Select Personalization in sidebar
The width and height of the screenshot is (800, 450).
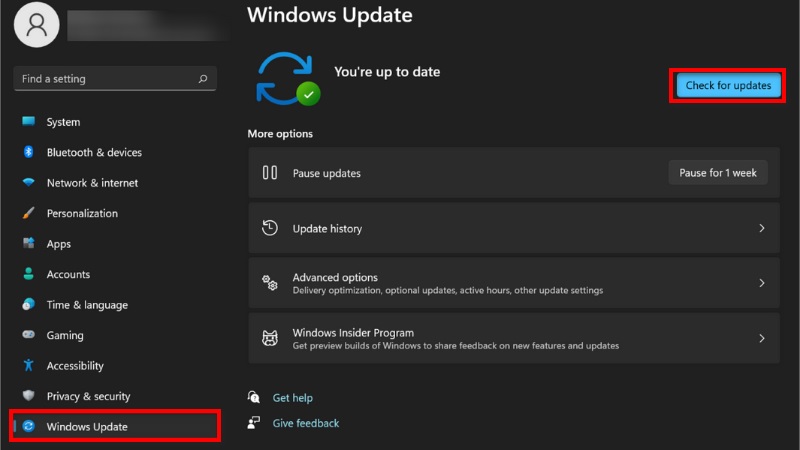tap(82, 213)
